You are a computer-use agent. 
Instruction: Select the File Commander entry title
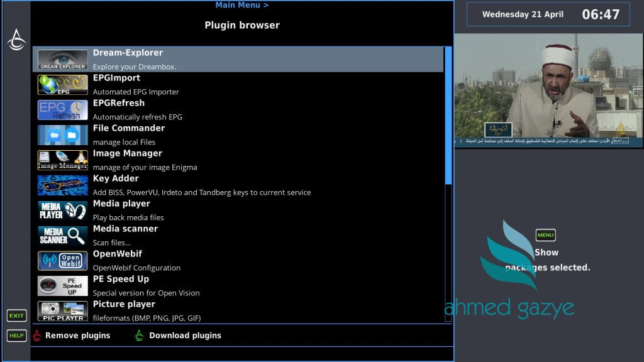click(x=128, y=128)
